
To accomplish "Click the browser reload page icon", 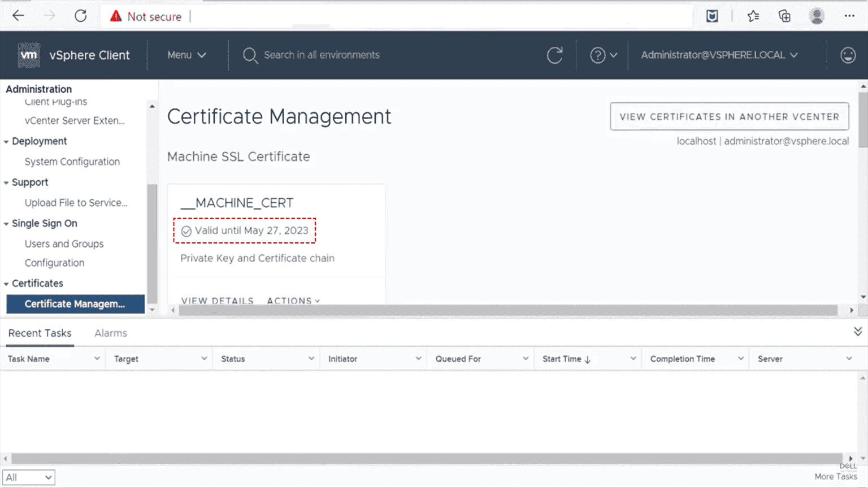I will [81, 16].
